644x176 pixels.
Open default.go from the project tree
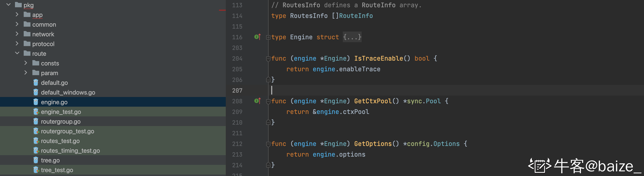(54, 82)
